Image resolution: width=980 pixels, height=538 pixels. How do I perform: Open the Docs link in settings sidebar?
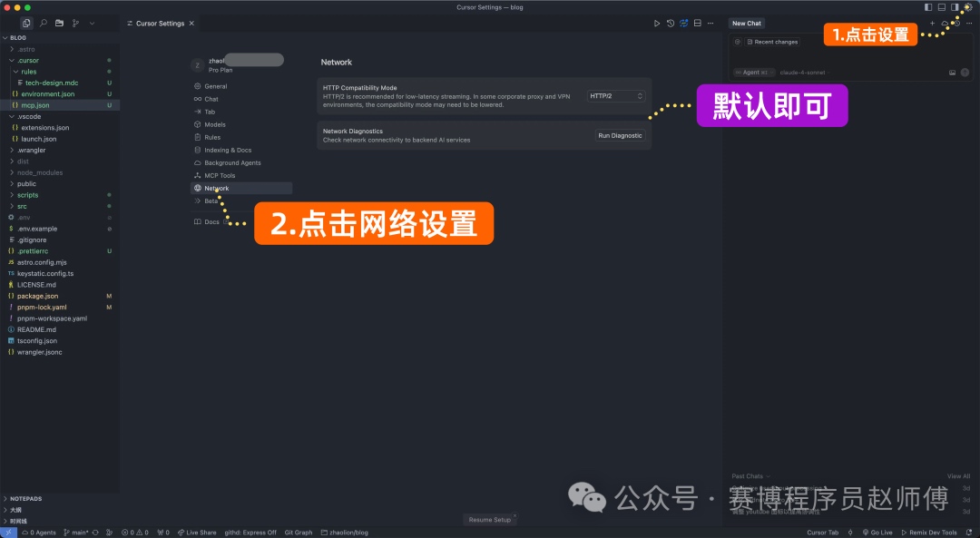[x=211, y=222]
